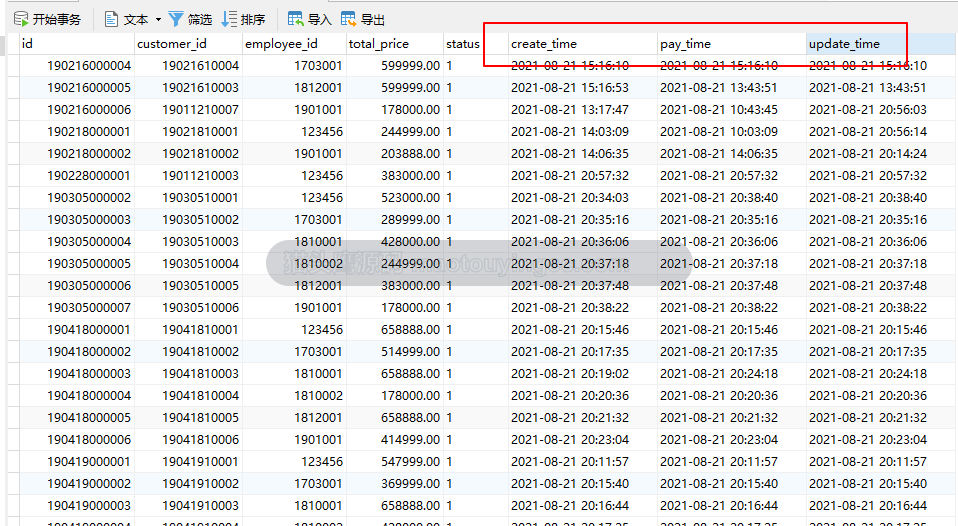
Task: Click the Begin Transaction (开始事务) icon
Action: point(21,20)
